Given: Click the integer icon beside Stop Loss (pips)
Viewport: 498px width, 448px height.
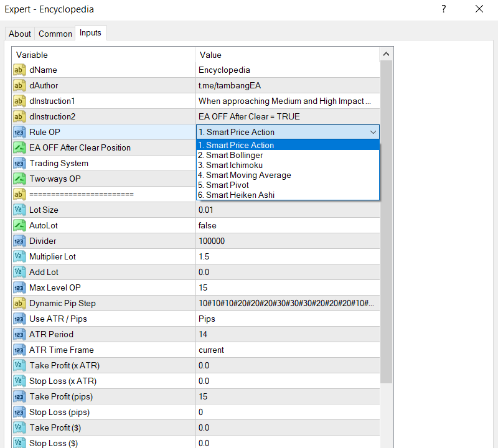Looking at the screenshot, I should 19,412.
